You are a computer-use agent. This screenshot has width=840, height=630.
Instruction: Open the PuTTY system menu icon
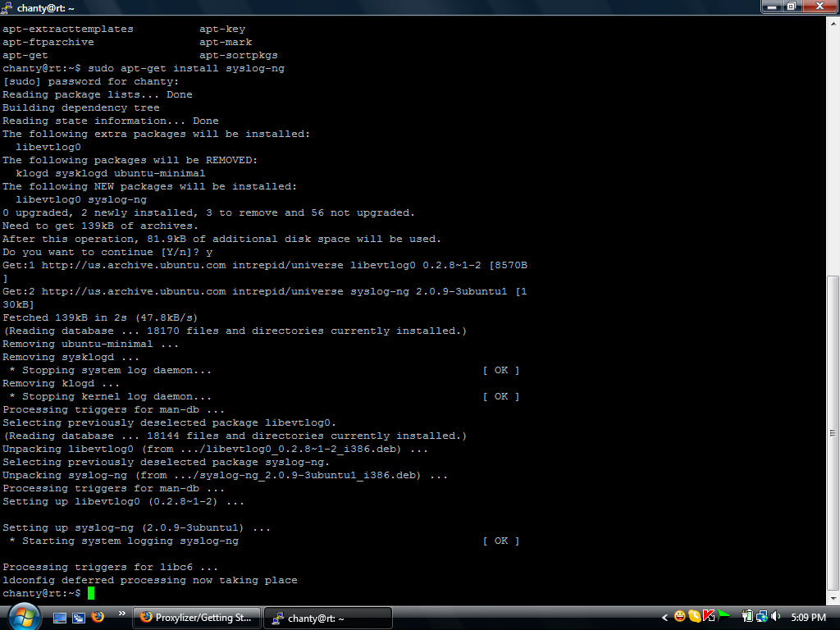[x=8, y=7]
